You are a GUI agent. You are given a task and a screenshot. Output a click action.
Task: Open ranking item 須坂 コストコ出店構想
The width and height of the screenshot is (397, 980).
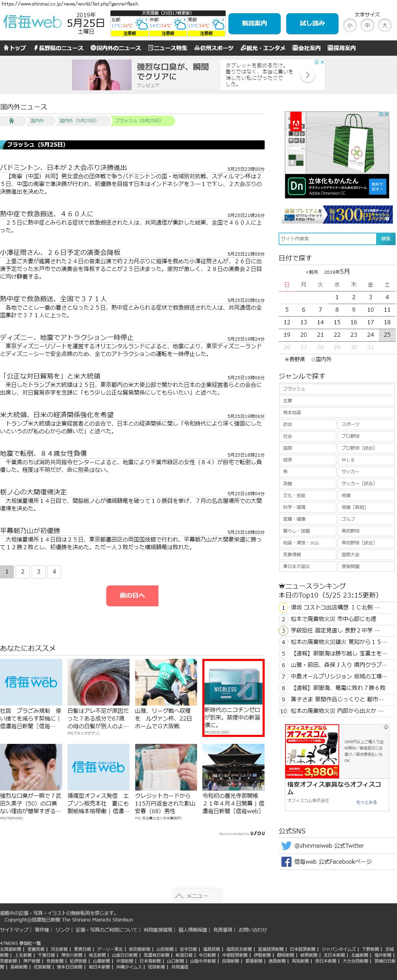click(335, 607)
